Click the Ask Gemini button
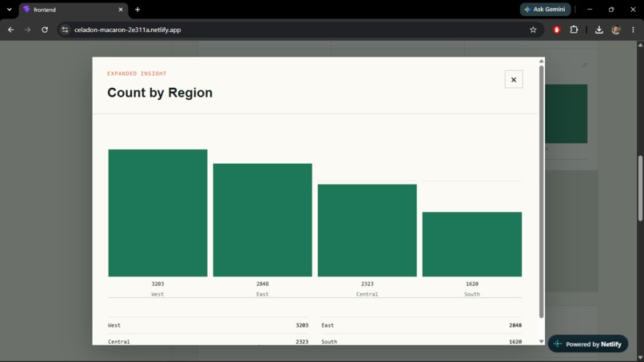The image size is (644, 362). click(546, 9)
